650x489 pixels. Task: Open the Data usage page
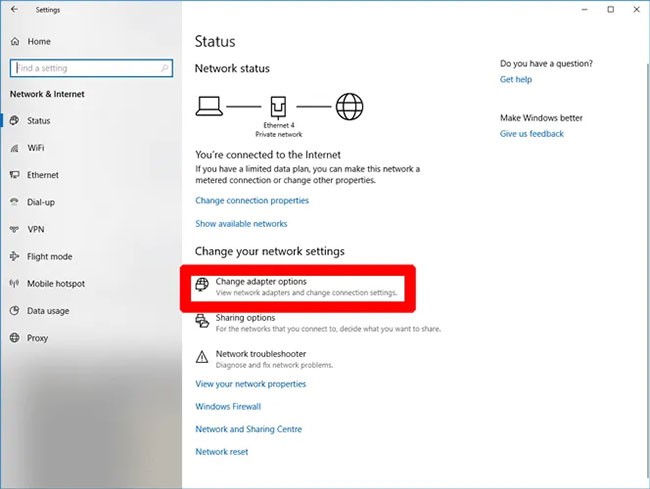[48, 311]
